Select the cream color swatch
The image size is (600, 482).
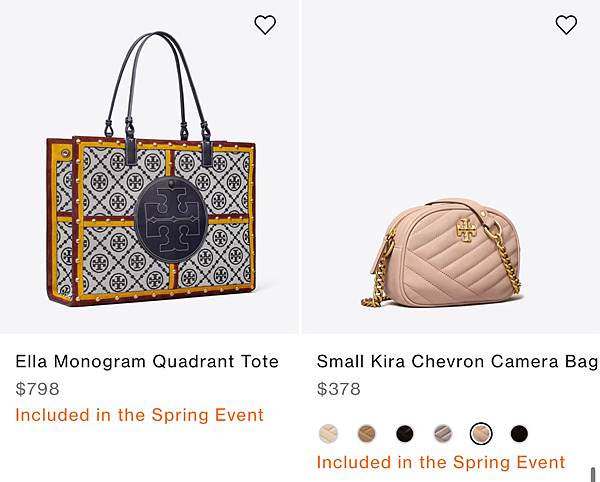click(328, 433)
